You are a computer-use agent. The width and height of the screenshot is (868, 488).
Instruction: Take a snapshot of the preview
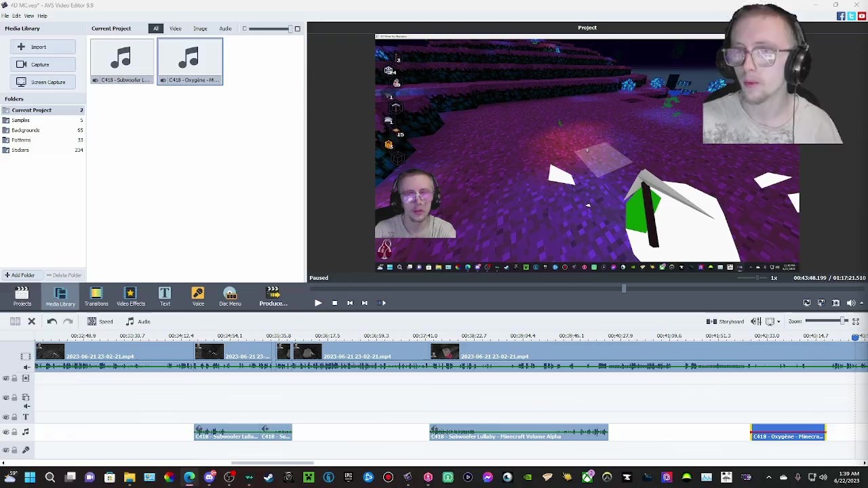pyautogui.click(x=835, y=303)
